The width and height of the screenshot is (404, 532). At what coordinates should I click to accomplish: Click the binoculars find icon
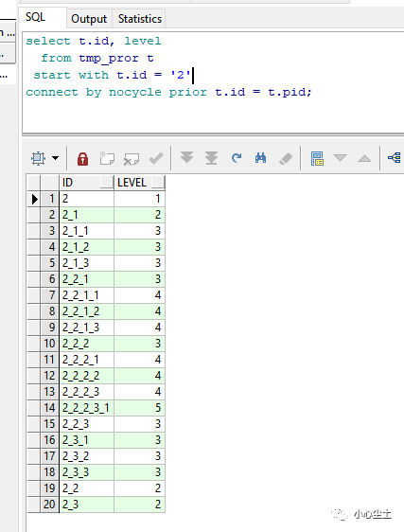pos(260,158)
